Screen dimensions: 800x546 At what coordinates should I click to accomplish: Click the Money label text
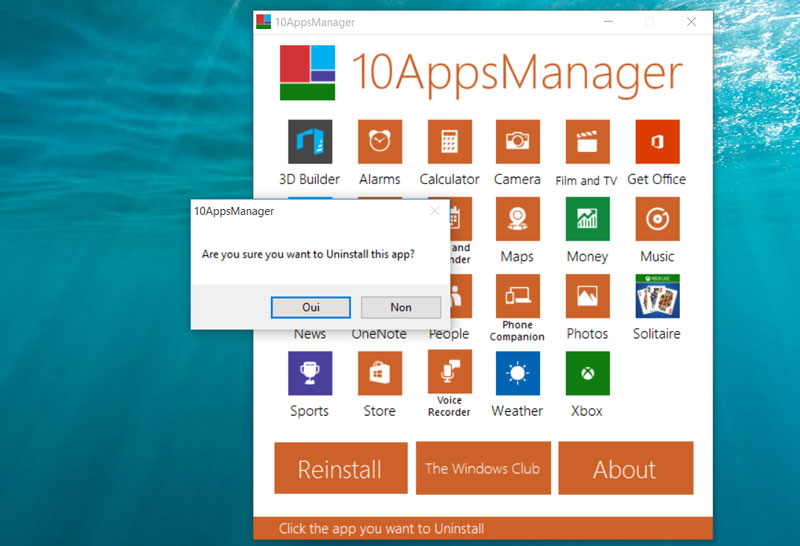pos(587,257)
